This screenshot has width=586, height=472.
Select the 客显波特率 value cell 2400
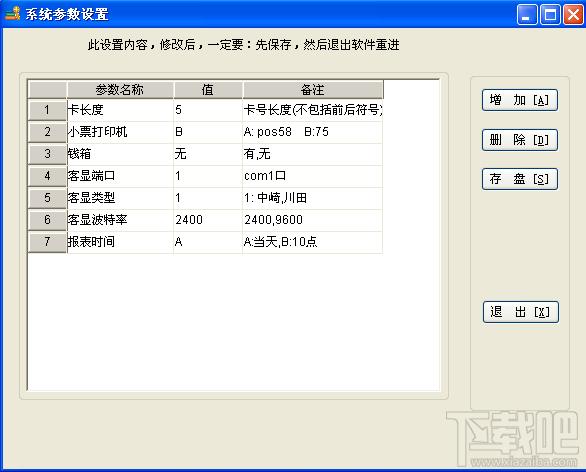pos(208,220)
